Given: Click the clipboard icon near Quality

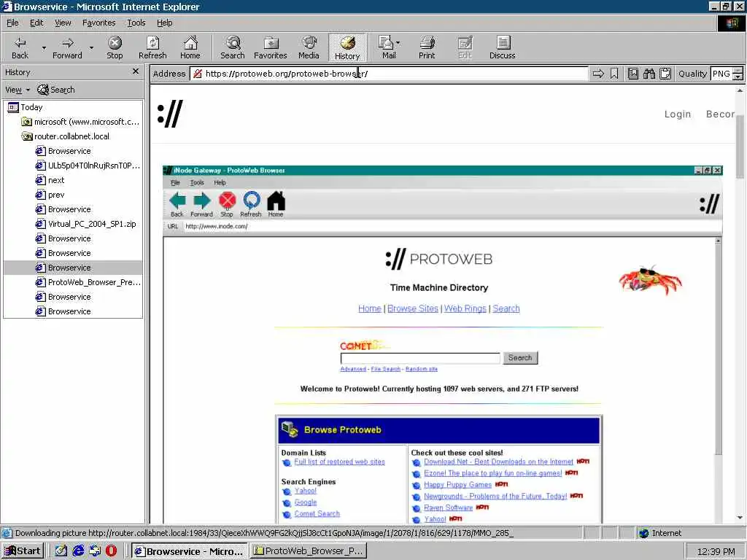Looking at the screenshot, I should pos(665,74).
